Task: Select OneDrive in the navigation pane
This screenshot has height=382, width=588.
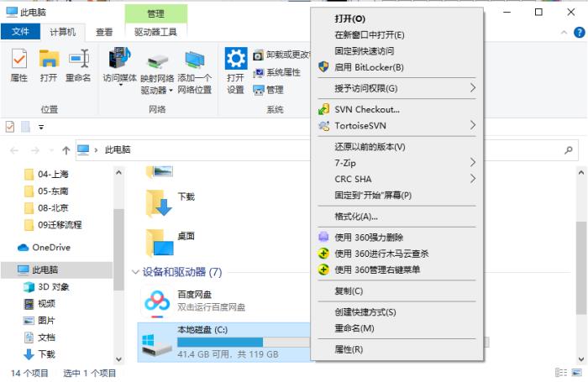Action: [51, 248]
